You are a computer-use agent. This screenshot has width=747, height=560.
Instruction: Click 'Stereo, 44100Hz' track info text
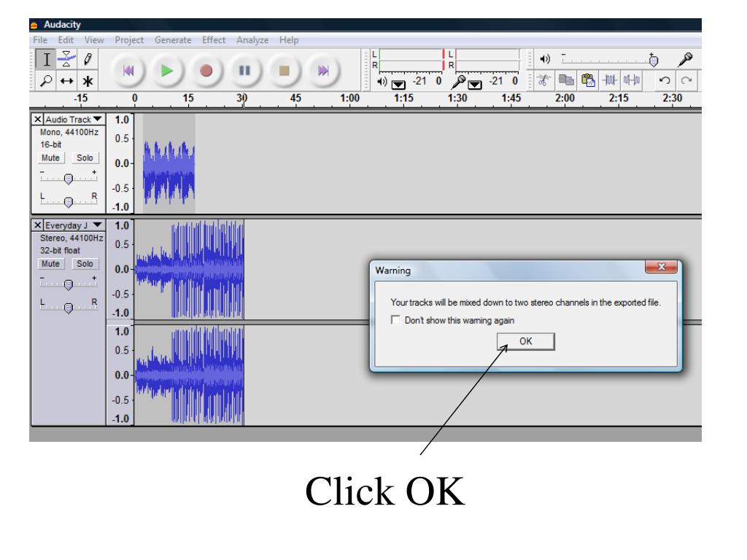point(71,238)
